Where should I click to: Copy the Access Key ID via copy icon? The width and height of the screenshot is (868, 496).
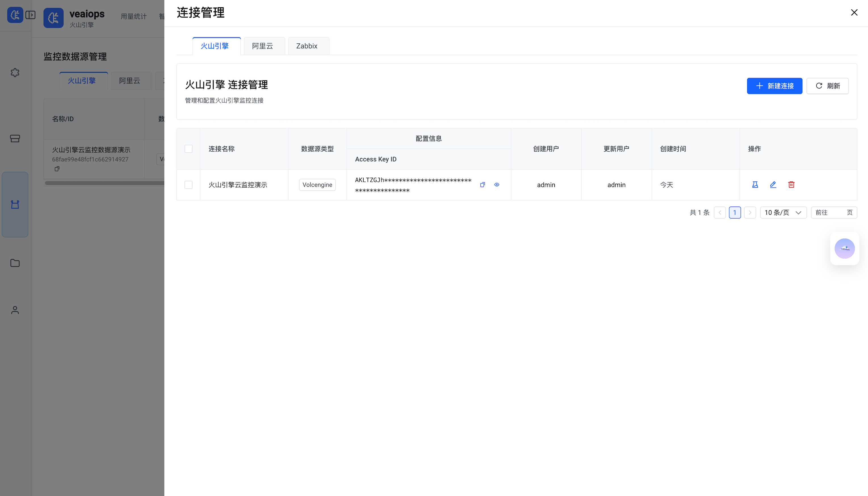tap(482, 184)
